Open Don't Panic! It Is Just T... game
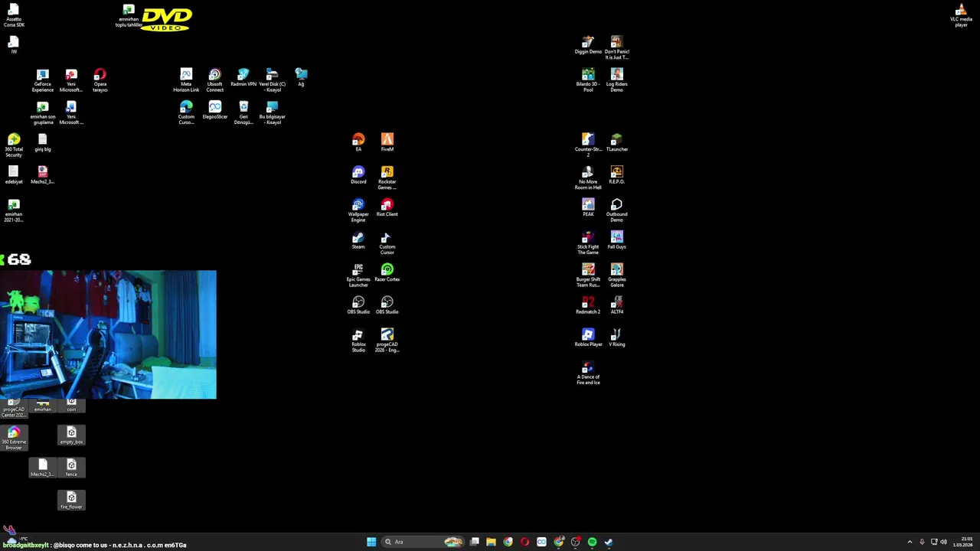Image resolution: width=980 pixels, height=551 pixels. 617,47
